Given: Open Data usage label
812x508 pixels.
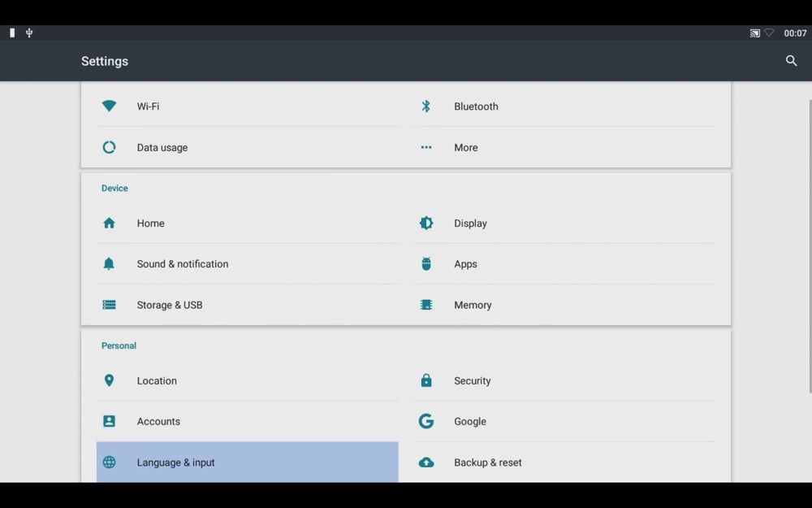Looking at the screenshot, I should 162,148.
